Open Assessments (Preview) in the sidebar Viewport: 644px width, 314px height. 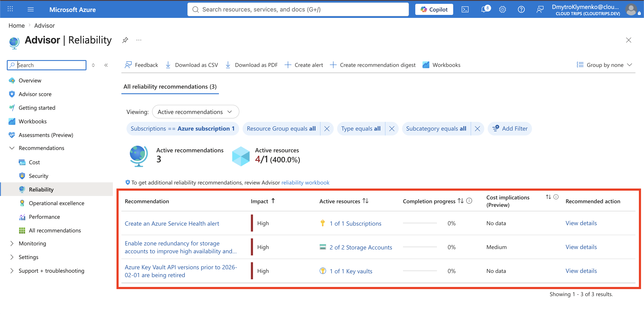(46, 135)
